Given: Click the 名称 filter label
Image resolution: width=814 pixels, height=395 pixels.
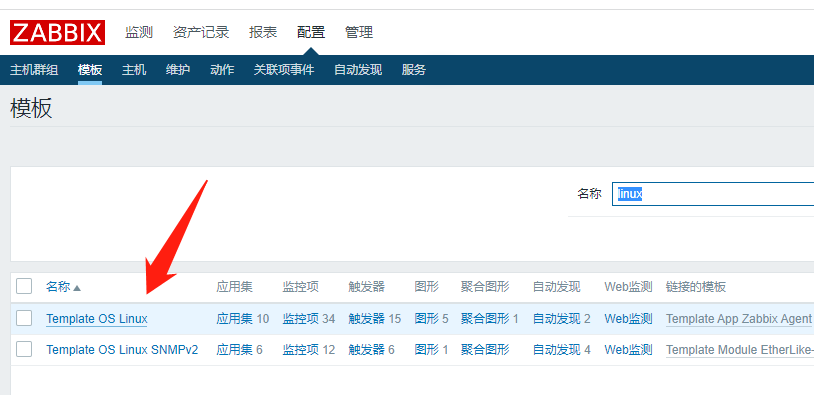Looking at the screenshot, I should pos(589,194).
